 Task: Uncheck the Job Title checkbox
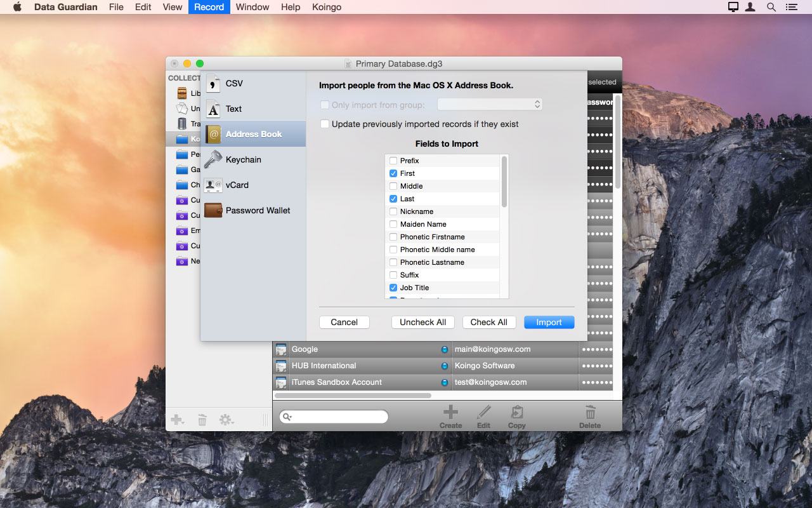pyautogui.click(x=393, y=288)
